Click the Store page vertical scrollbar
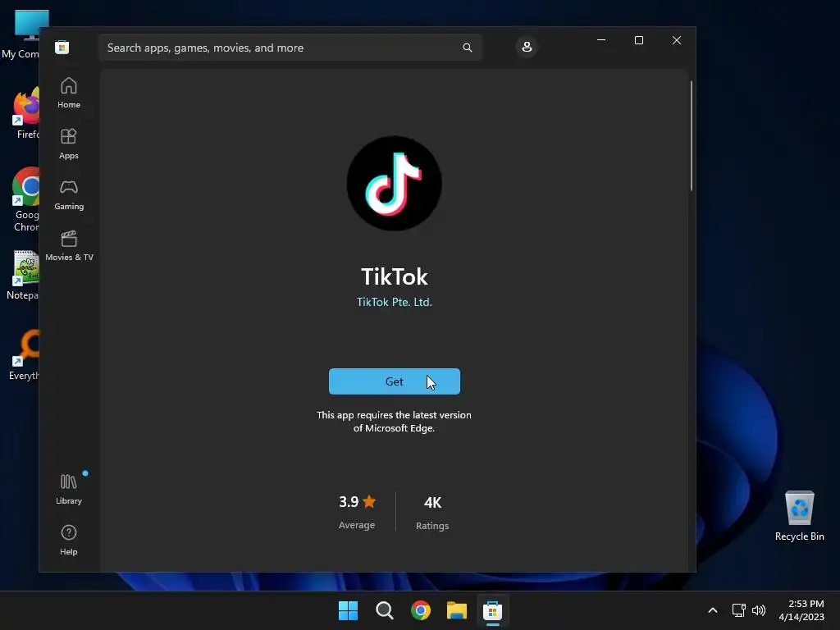The image size is (840, 630). click(x=691, y=135)
